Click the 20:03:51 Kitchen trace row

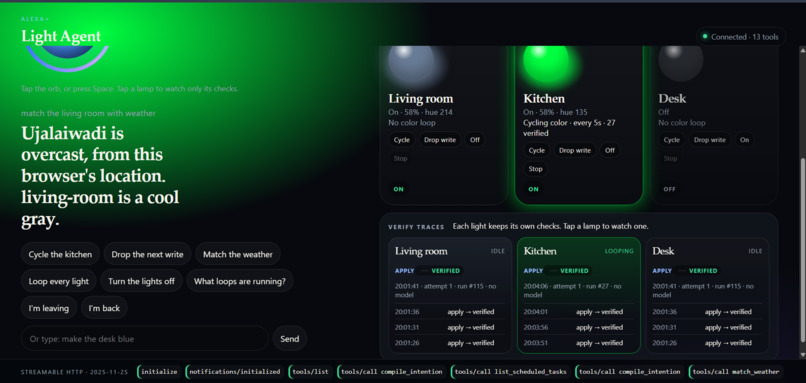coord(579,342)
